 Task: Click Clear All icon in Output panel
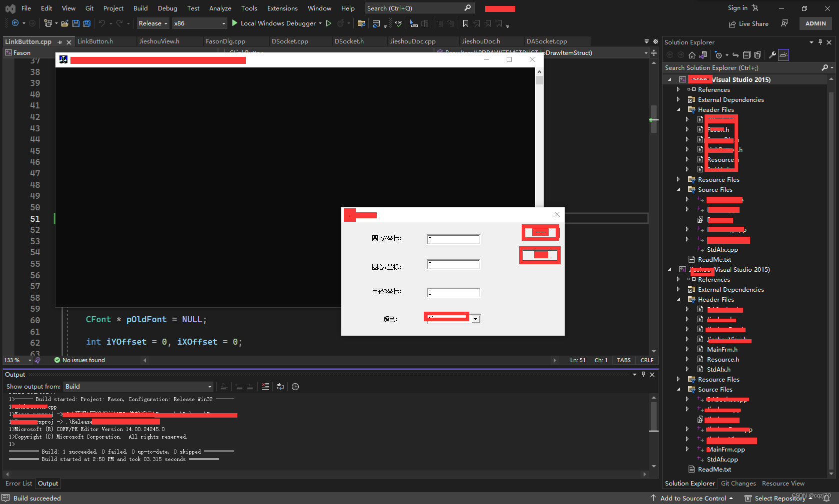coord(265,386)
